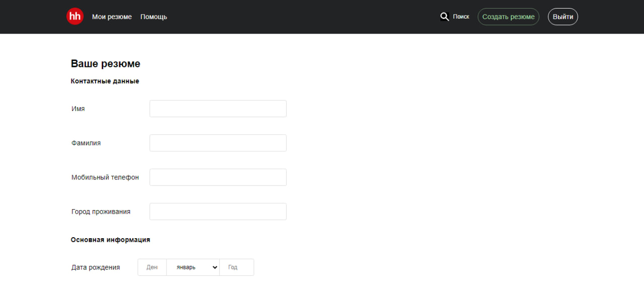Screen dimensions: 644x293
Task: Click the Фамилия field label
Action: (86, 143)
